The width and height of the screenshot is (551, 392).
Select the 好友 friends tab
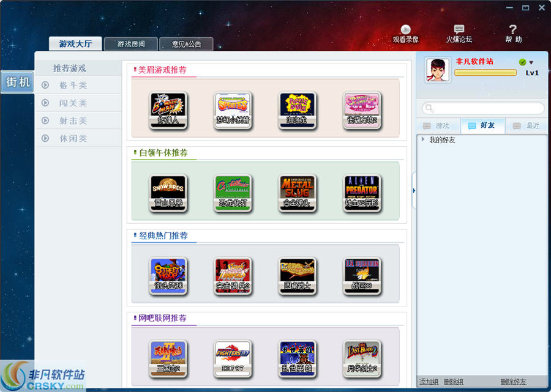[483, 125]
